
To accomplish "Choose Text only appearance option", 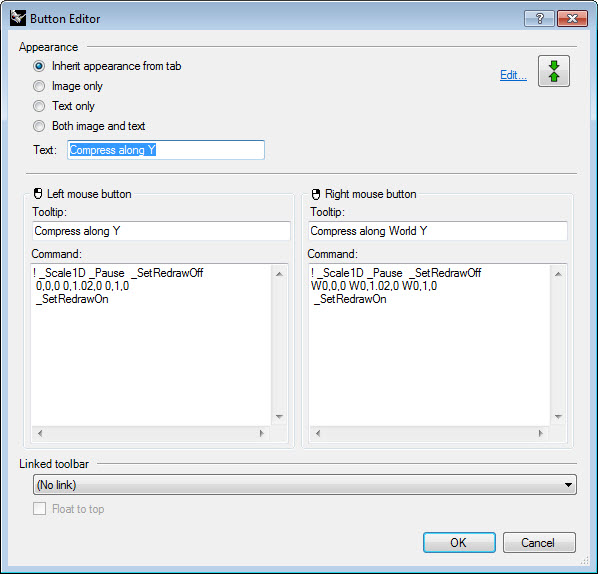I will (x=39, y=106).
